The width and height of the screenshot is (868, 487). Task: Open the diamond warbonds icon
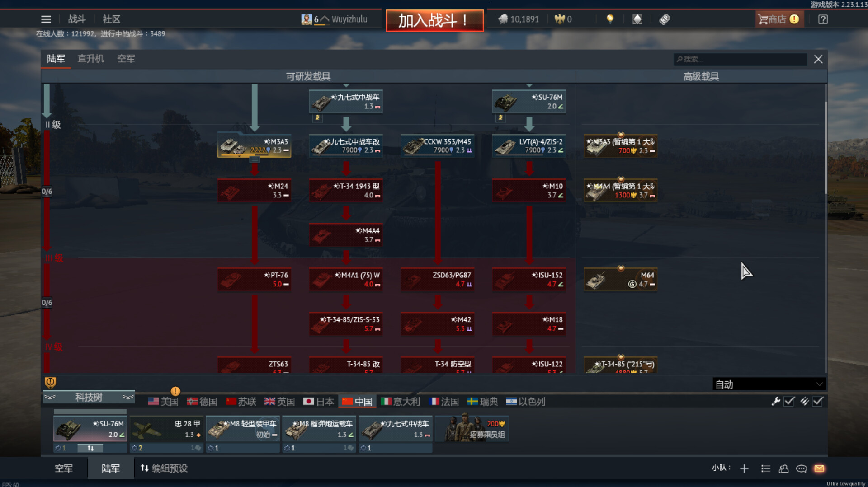(637, 19)
